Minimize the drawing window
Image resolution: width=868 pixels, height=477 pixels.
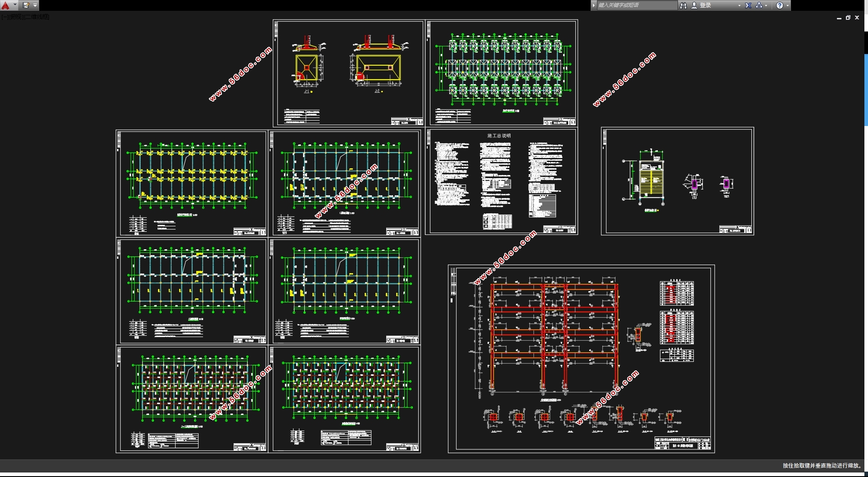point(839,18)
